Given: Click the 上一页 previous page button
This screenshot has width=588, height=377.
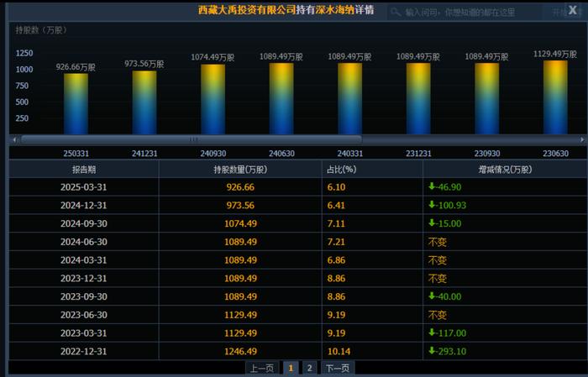Looking at the screenshot, I should click(x=262, y=368).
